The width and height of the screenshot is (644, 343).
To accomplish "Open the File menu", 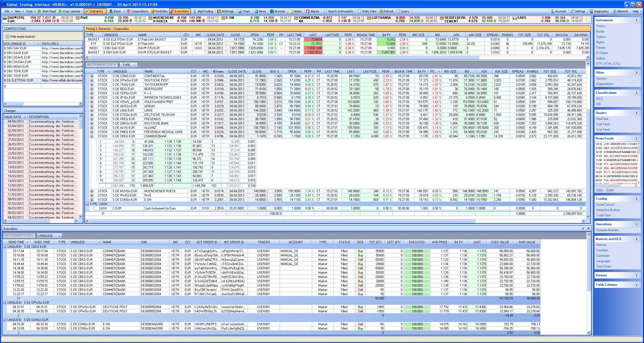I will 7,11.
